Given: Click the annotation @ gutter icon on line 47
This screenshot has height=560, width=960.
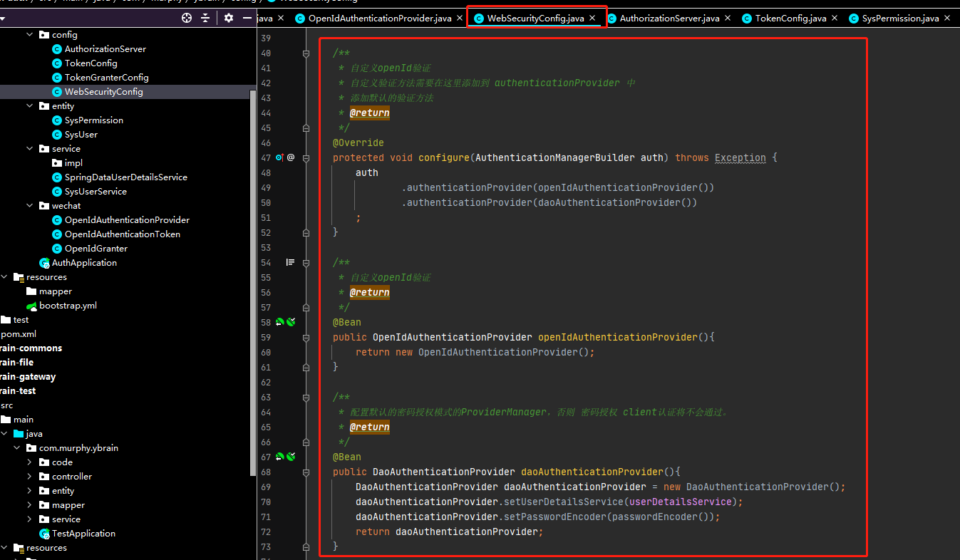Looking at the screenshot, I should coord(292,156).
